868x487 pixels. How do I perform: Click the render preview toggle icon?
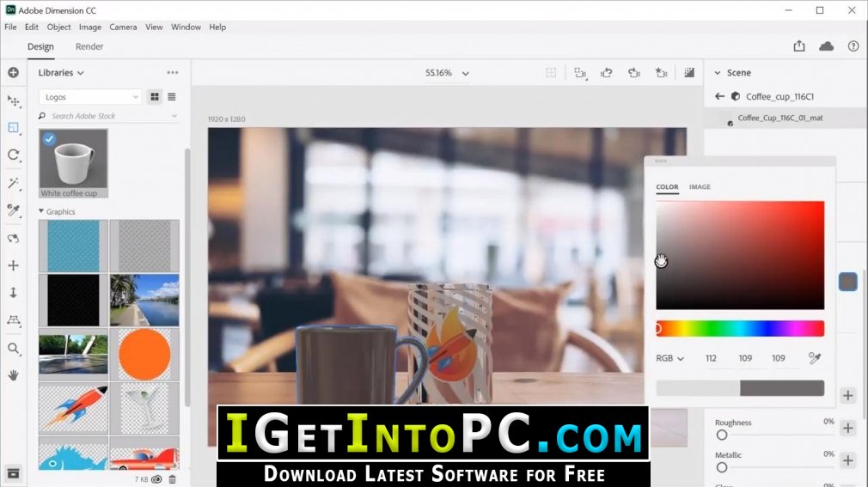689,72
